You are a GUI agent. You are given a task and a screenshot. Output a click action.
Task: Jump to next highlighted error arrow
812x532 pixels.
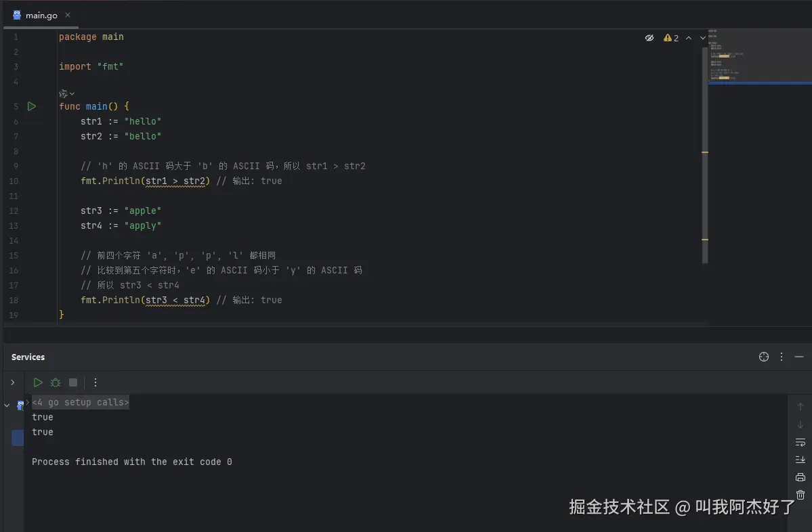pyautogui.click(x=702, y=38)
